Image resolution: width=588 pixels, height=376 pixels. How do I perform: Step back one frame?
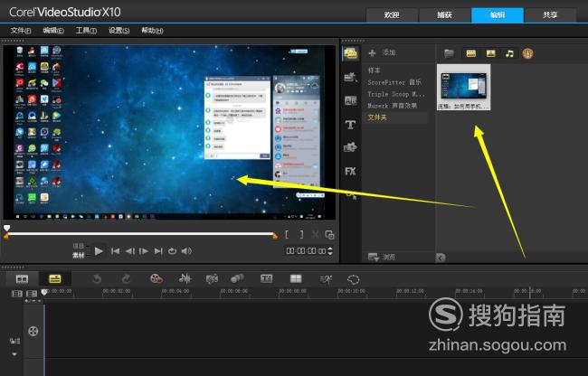pyautogui.click(x=129, y=251)
